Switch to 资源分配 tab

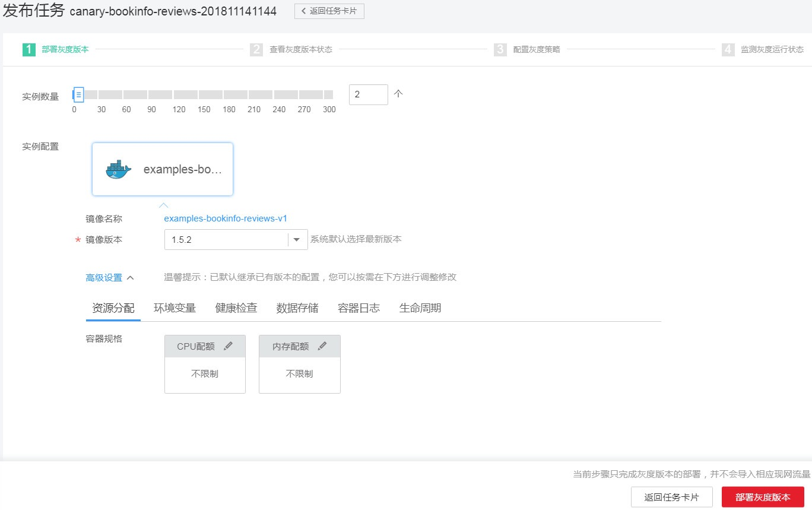(x=113, y=308)
